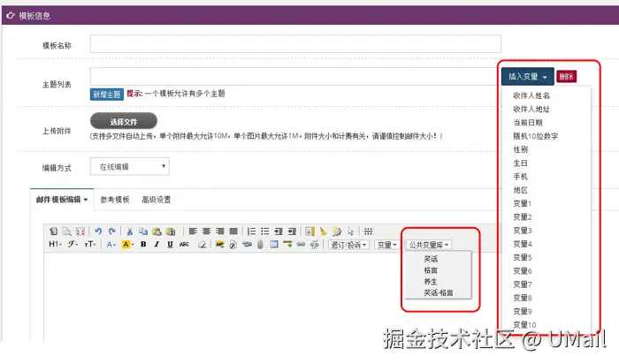Center align text
The height and width of the screenshot is (364, 619).
coord(206,231)
